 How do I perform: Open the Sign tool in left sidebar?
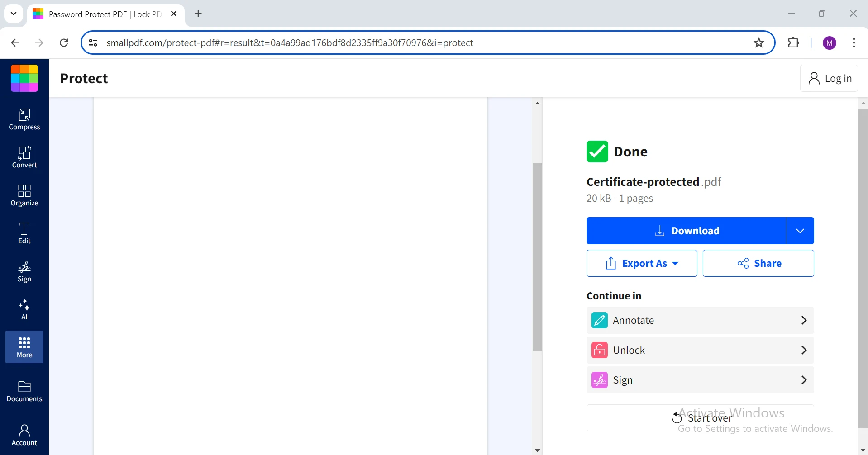pos(24,271)
